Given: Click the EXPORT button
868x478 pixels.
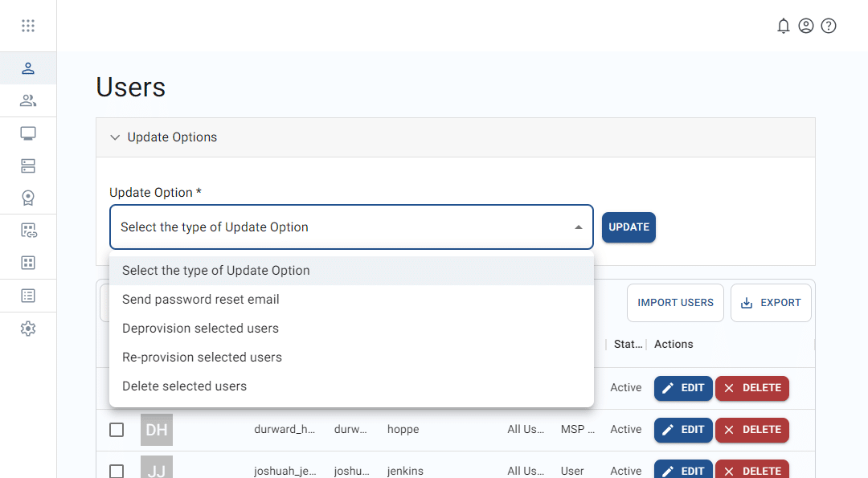Looking at the screenshot, I should pyautogui.click(x=771, y=303).
